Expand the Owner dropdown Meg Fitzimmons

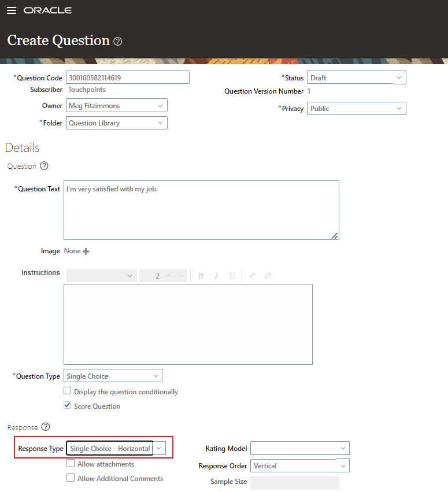tap(116, 105)
